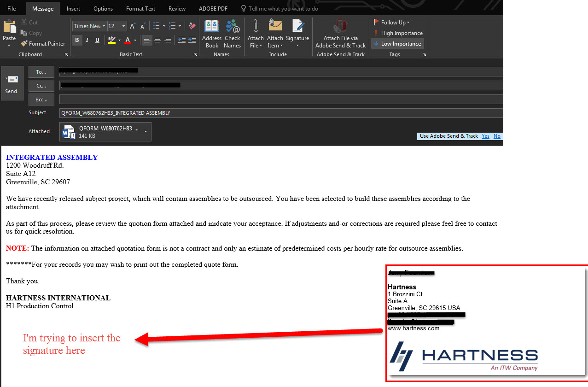The image size is (588, 387).
Task: Click No for Adobe Send & Track
Action: click(x=497, y=136)
